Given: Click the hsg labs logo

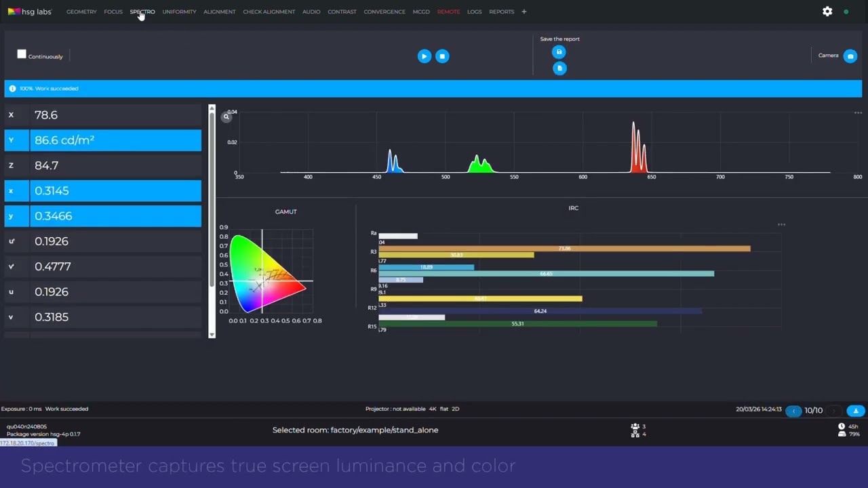Looking at the screenshot, I should point(30,12).
